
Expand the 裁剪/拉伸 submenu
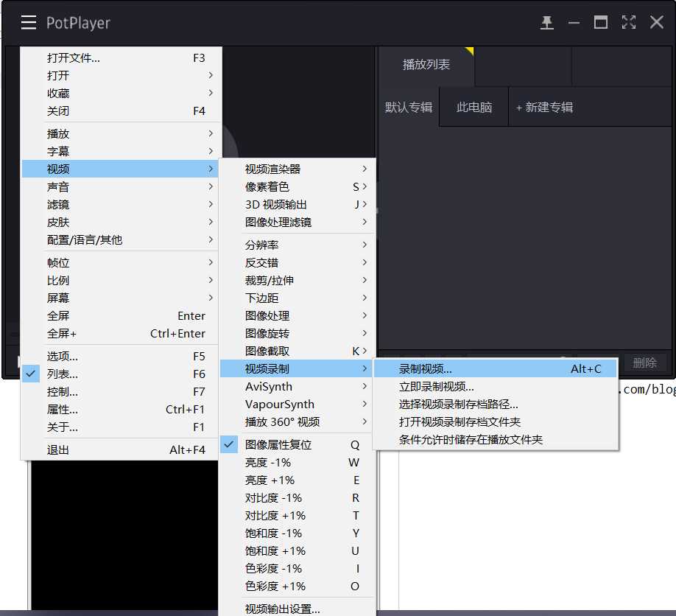click(297, 281)
